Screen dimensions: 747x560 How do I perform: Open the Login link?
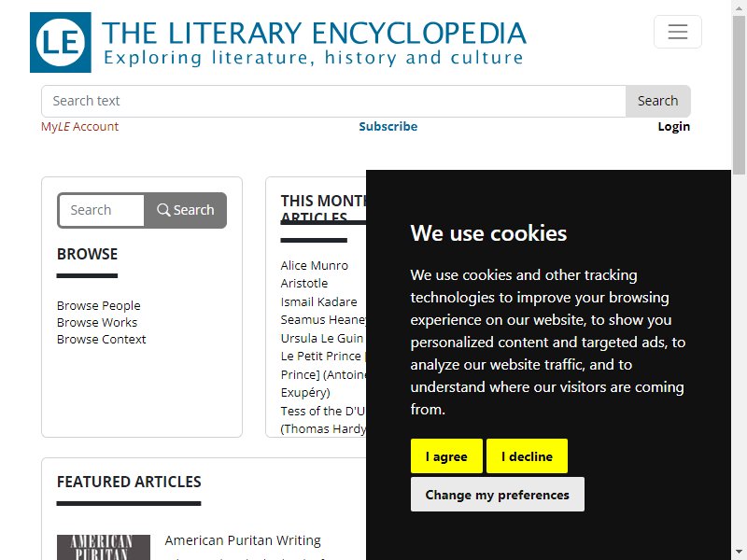pyautogui.click(x=673, y=127)
